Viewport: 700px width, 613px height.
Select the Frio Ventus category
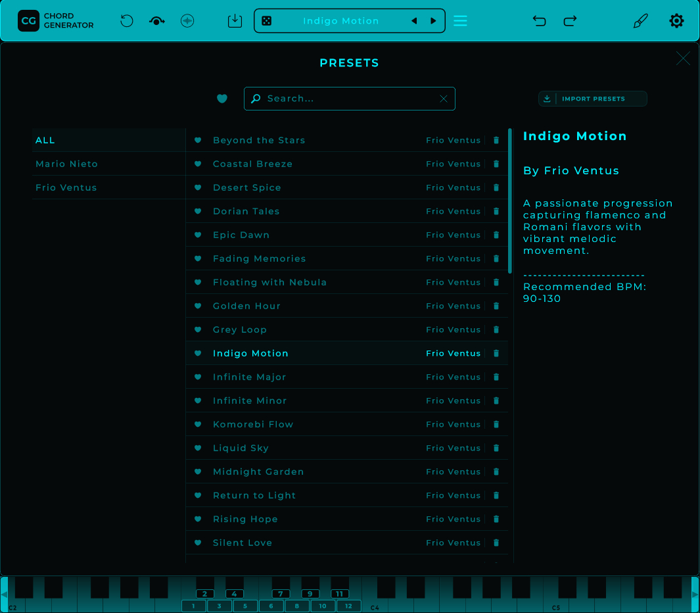coord(108,187)
